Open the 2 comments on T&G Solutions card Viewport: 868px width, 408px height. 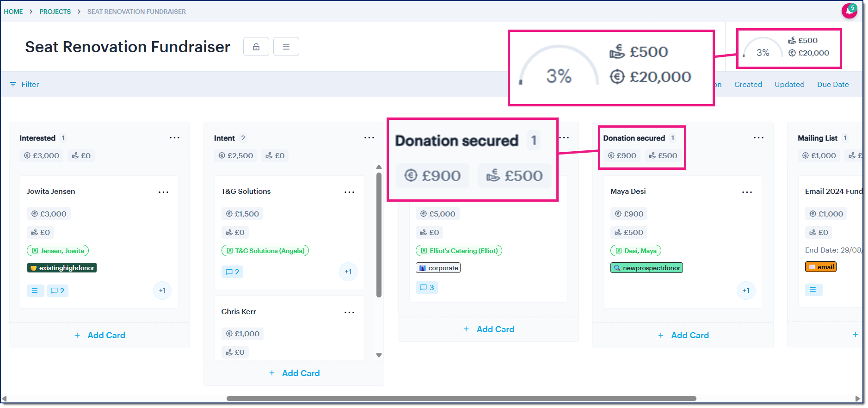click(233, 272)
